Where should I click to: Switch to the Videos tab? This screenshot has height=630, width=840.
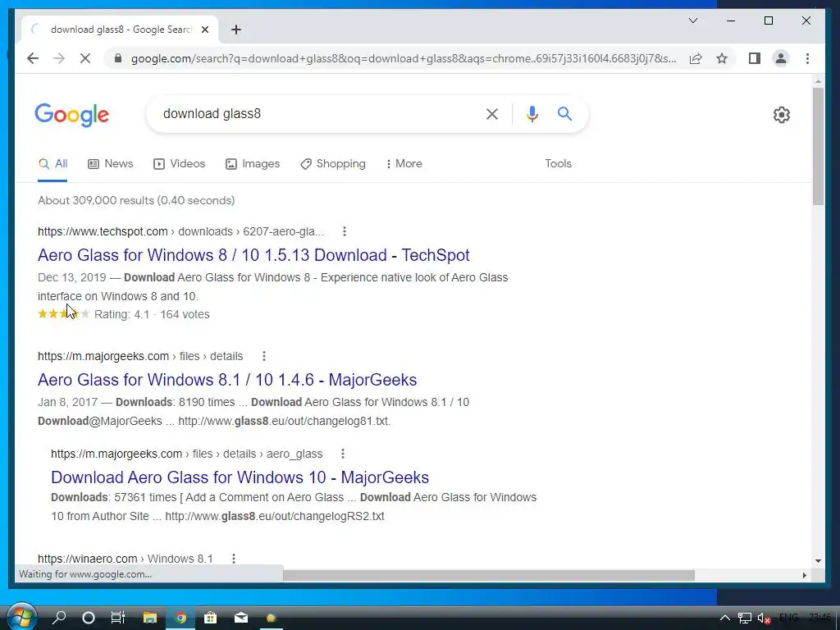[x=180, y=164]
